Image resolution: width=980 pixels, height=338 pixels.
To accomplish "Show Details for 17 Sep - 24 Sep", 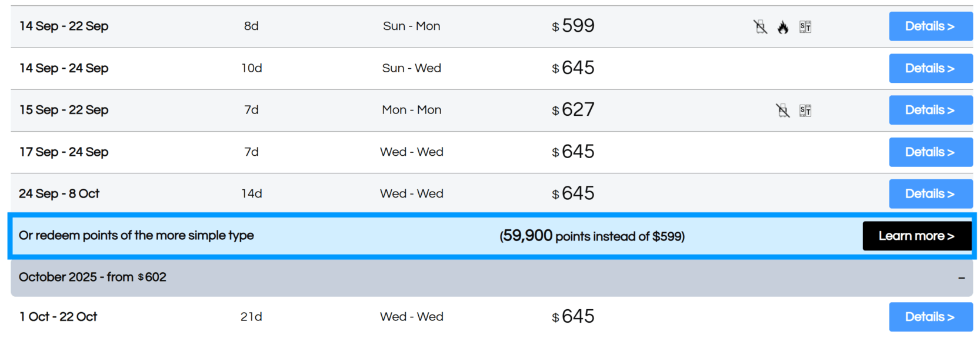I will pyautogui.click(x=931, y=152).
